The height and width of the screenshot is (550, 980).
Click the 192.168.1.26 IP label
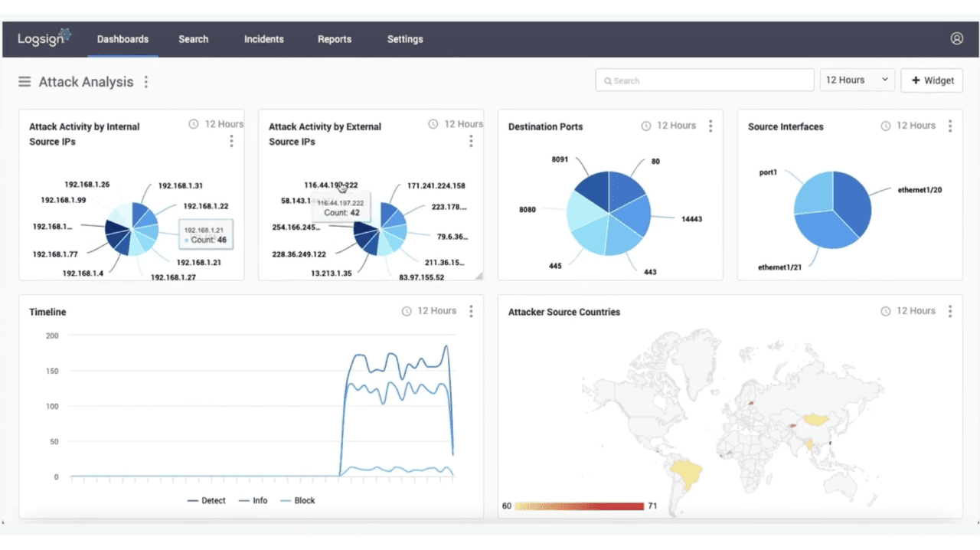tap(87, 185)
